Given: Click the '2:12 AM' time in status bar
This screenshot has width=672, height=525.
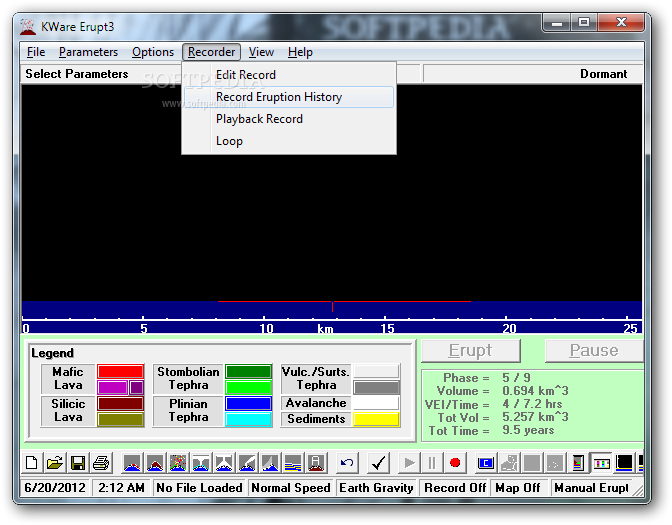Looking at the screenshot, I should [x=121, y=488].
